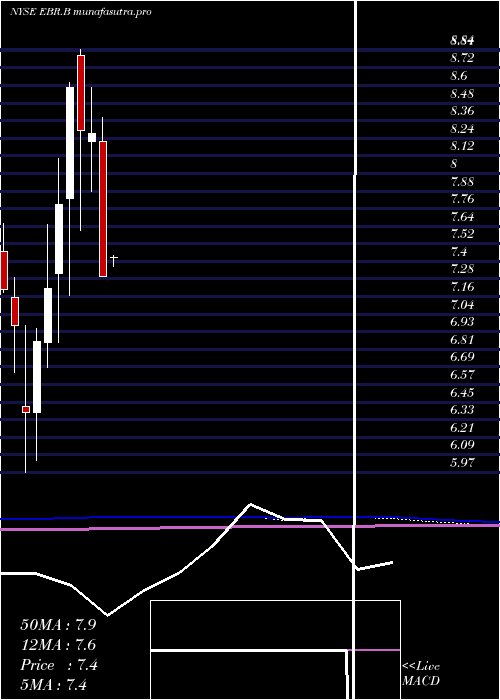
Task: Click the small white candle near 8.24
Action: coord(92,137)
